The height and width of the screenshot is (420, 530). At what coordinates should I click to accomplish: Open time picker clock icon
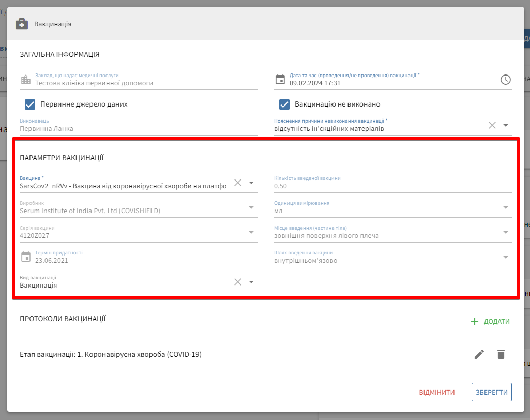[505, 80]
